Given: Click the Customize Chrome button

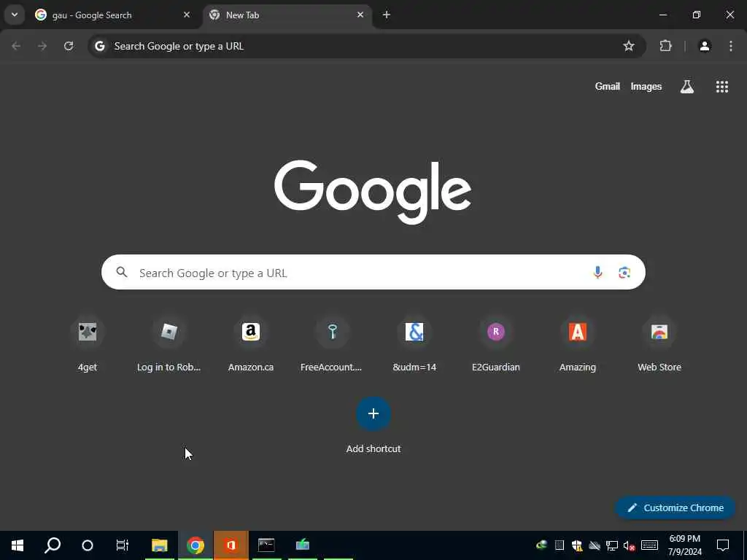Looking at the screenshot, I should pyautogui.click(x=675, y=507).
